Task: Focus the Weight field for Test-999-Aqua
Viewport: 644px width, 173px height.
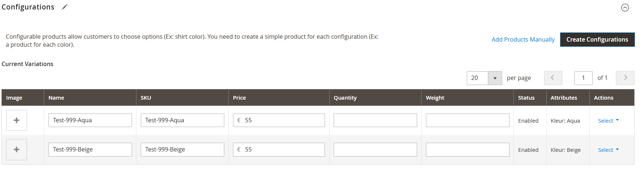Action: [x=468, y=120]
